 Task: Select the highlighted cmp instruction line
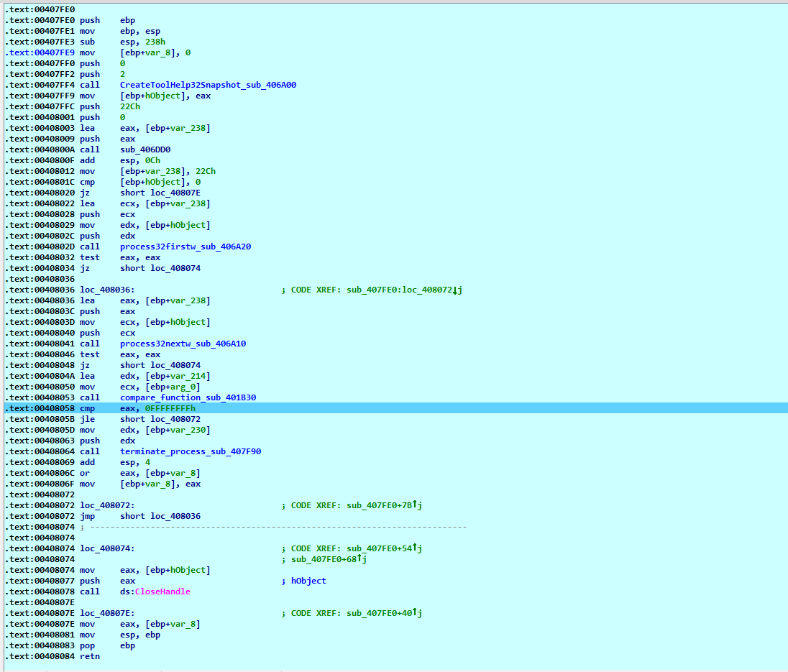coord(288,408)
